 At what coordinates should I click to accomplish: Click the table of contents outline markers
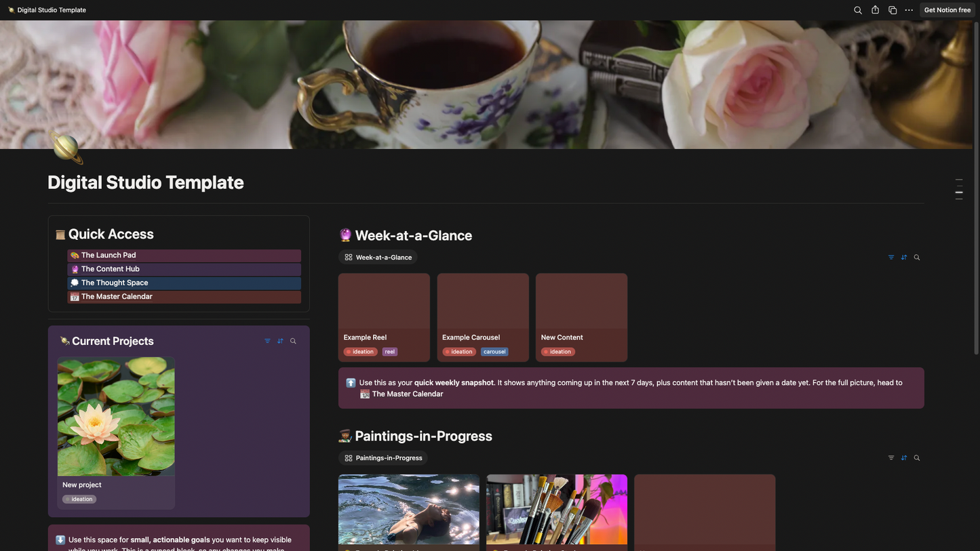[959, 189]
